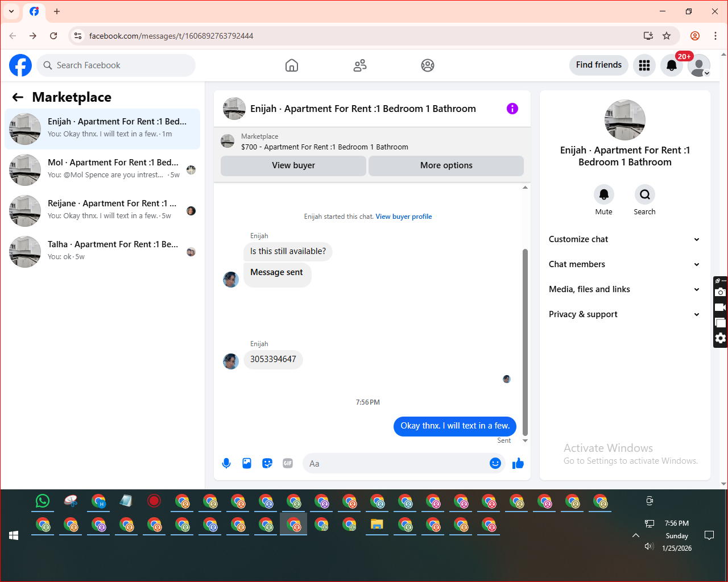Focus the Search Facebook field

[x=116, y=65]
